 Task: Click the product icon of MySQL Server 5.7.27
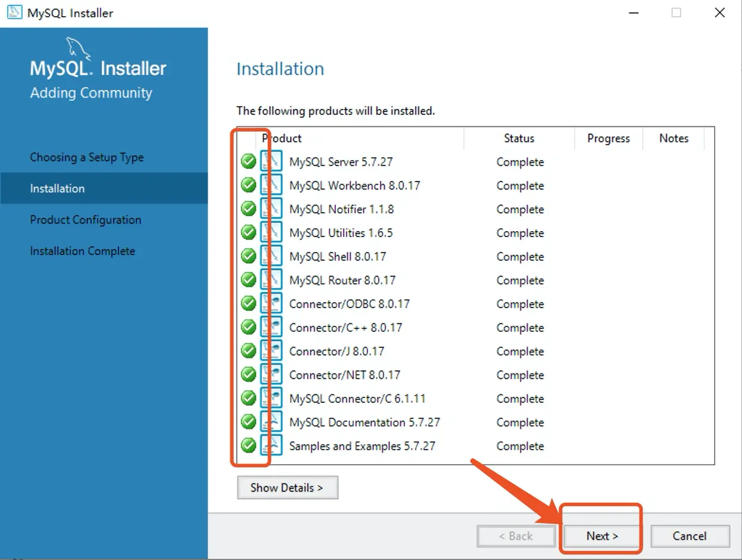tap(272, 161)
